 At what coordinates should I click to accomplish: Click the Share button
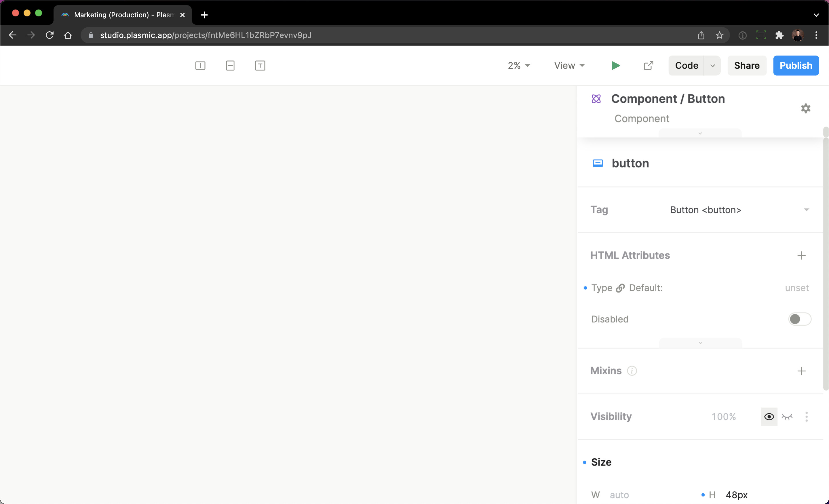(x=747, y=66)
